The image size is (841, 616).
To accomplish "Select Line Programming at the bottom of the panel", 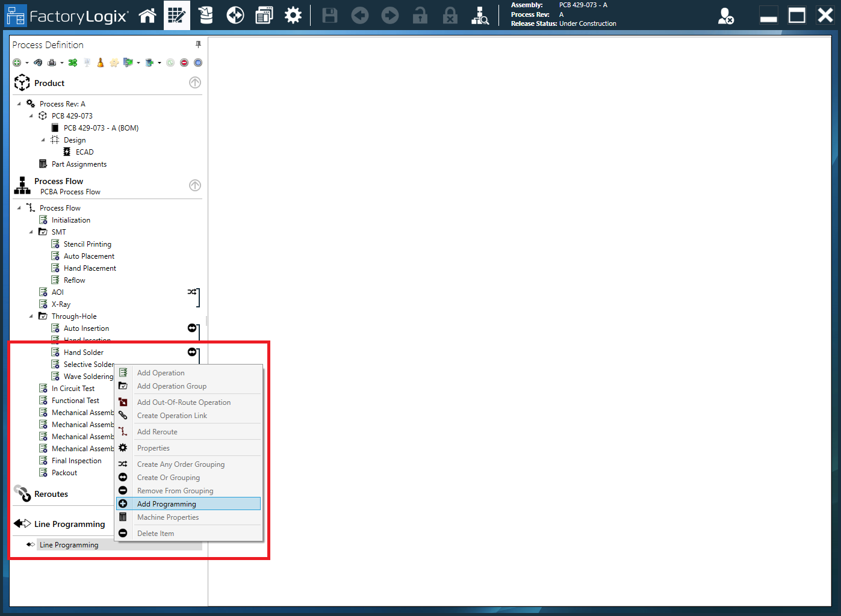I will (69, 544).
